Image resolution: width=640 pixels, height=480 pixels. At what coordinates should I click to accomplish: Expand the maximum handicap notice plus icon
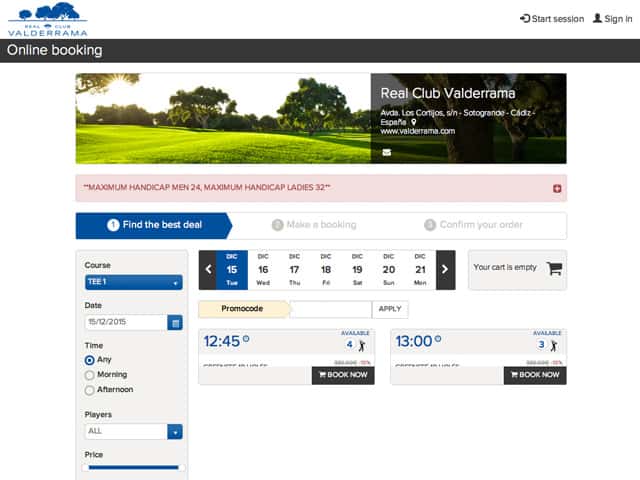[557, 189]
